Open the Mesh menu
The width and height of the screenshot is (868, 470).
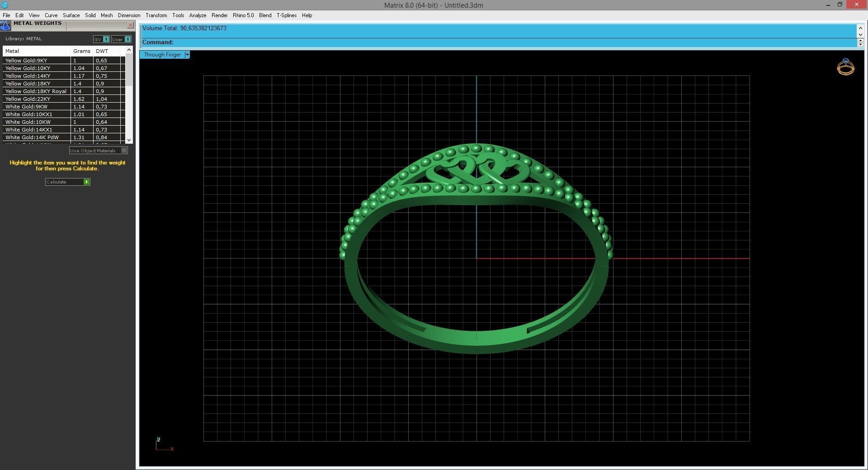coord(107,15)
